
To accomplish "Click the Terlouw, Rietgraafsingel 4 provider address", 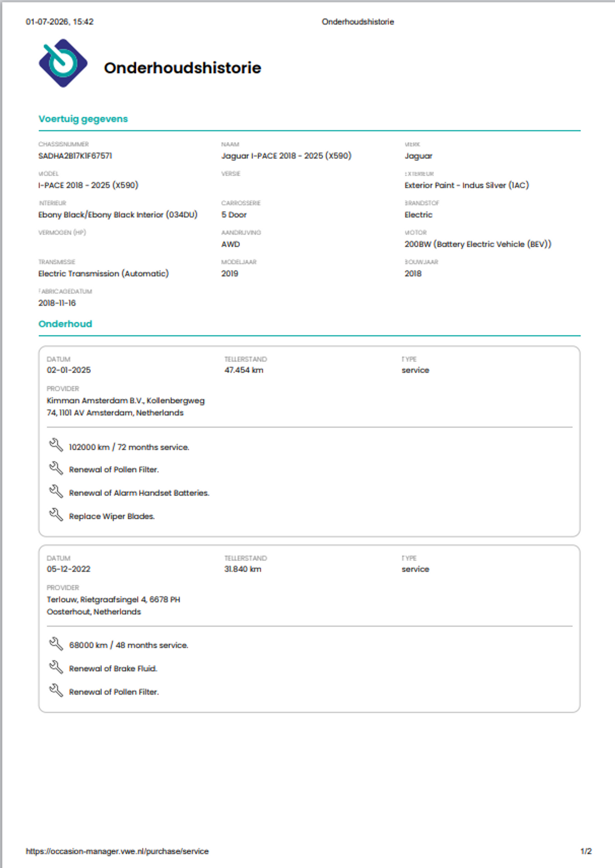I will point(113,606).
